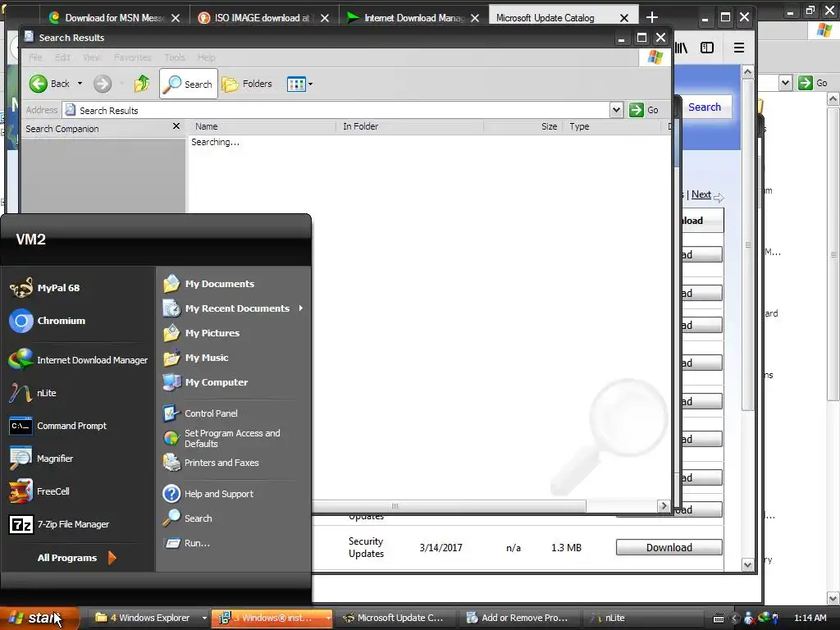Open the Edit menu
840x630 pixels.
pos(62,57)
